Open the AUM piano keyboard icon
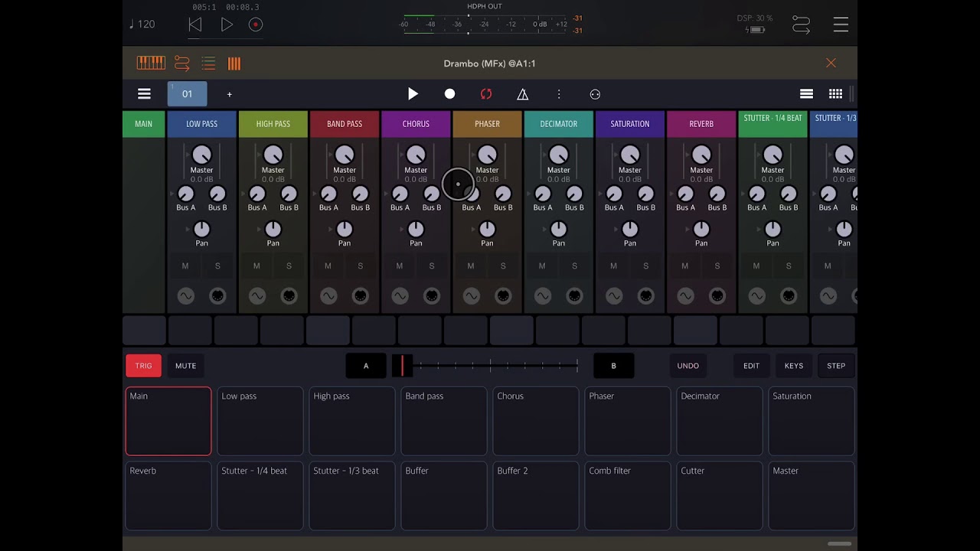Viewport: 980px width, 551px height. (x=151, y=64)
